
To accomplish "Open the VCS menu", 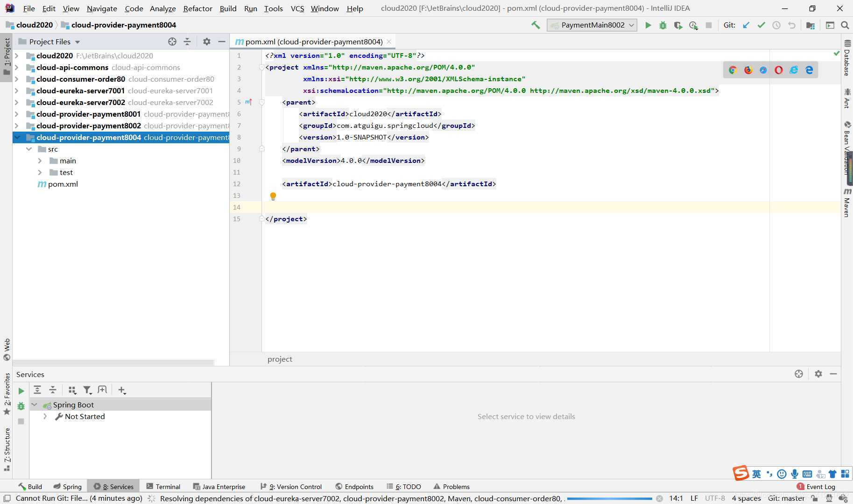I will [x=297, y=8].
